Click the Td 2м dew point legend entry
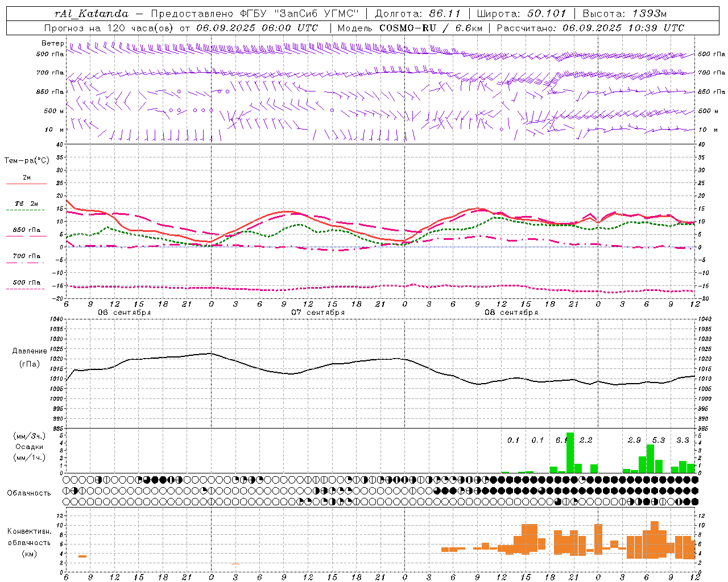Screen dimensions: 728x582 coord(27,203)
